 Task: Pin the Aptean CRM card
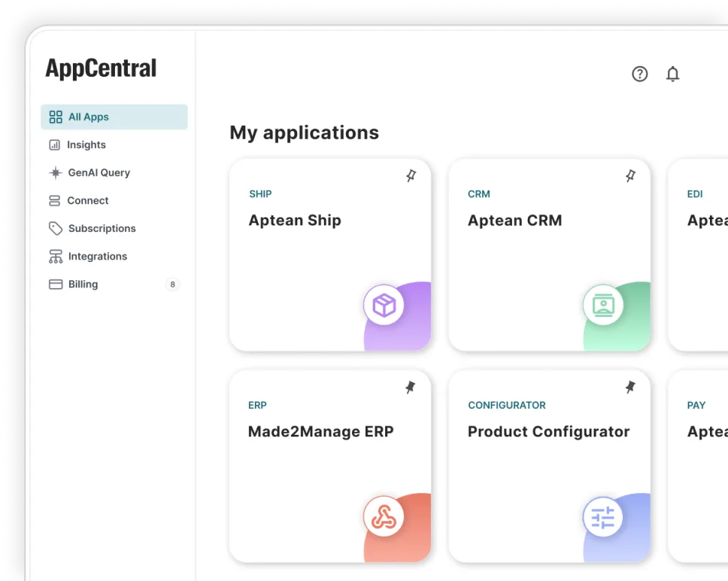(630, 175)
